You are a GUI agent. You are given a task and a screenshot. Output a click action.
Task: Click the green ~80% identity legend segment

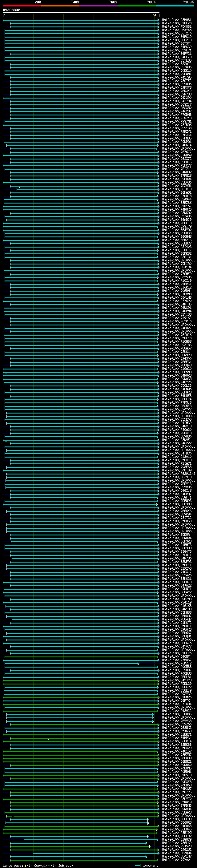pos(136,6)
